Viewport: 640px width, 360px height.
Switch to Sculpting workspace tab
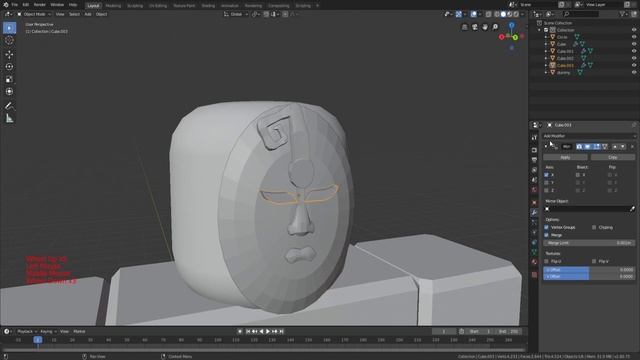pos(135,6)
